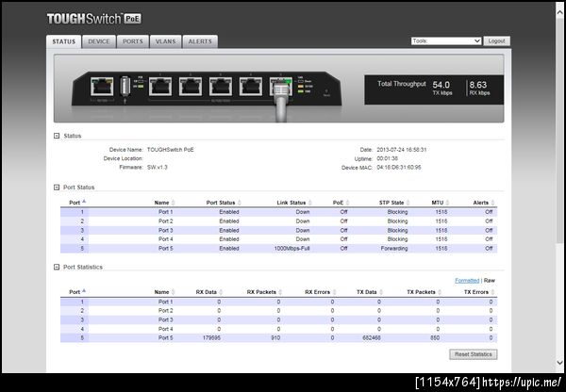Open the ALERTS tab
566x392 pixels.
200,41
